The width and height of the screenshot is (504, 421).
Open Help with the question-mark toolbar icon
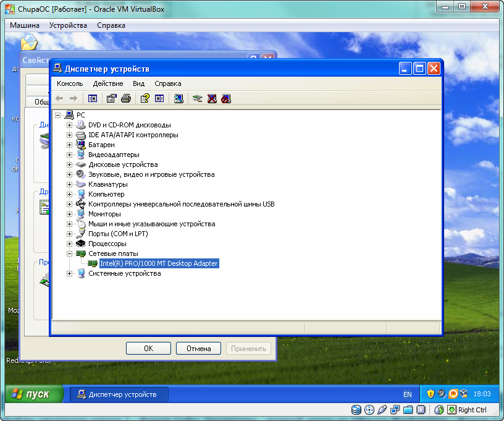(x=145, y=98)
